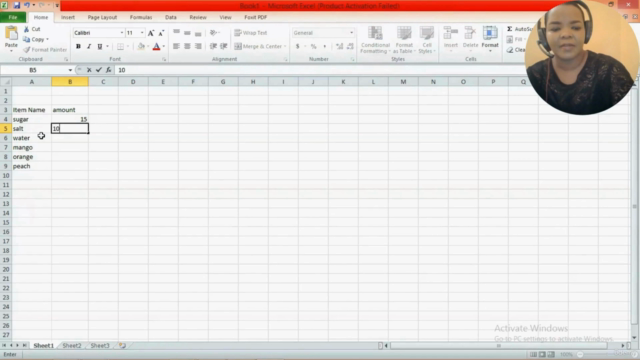Switch to the Formulas tab
This screenshot has width=640, height=360.
tap(141, 18)
